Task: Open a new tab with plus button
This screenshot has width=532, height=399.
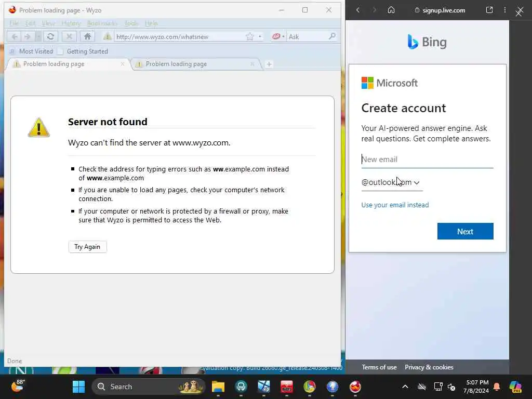Action: tap(269, 64)
